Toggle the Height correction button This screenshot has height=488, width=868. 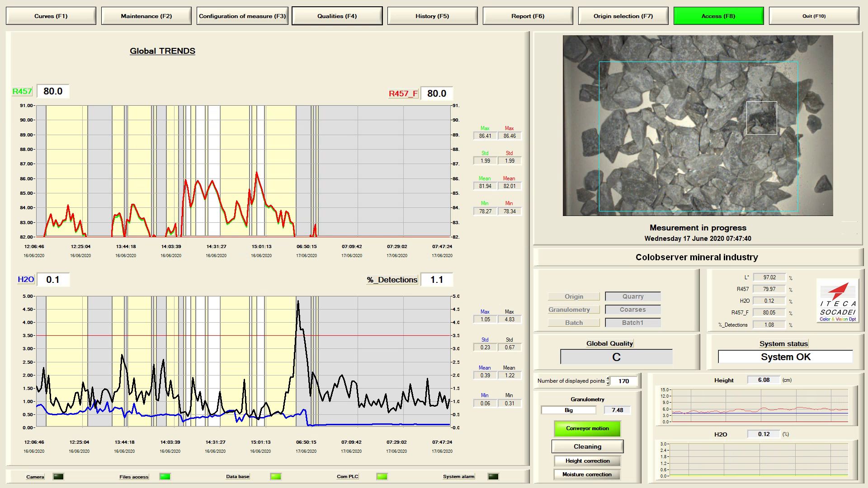587,461
